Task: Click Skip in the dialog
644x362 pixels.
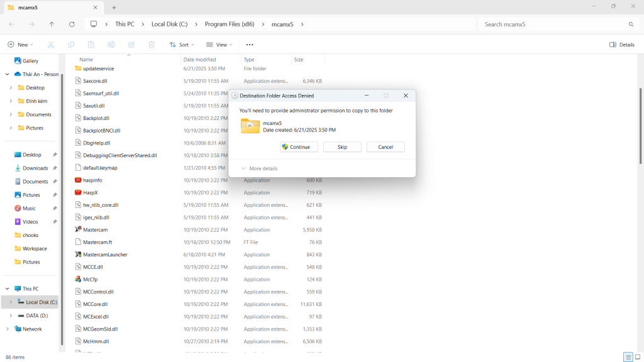Action: coord(342,147)
